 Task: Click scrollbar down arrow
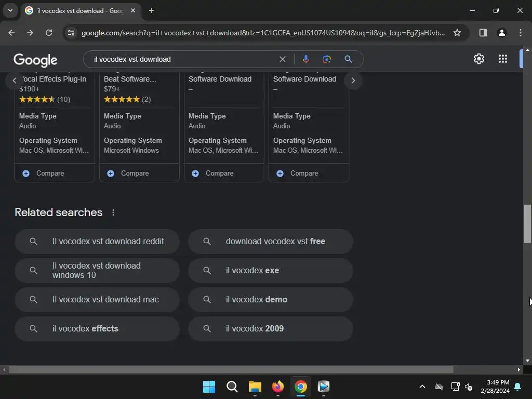527,361
